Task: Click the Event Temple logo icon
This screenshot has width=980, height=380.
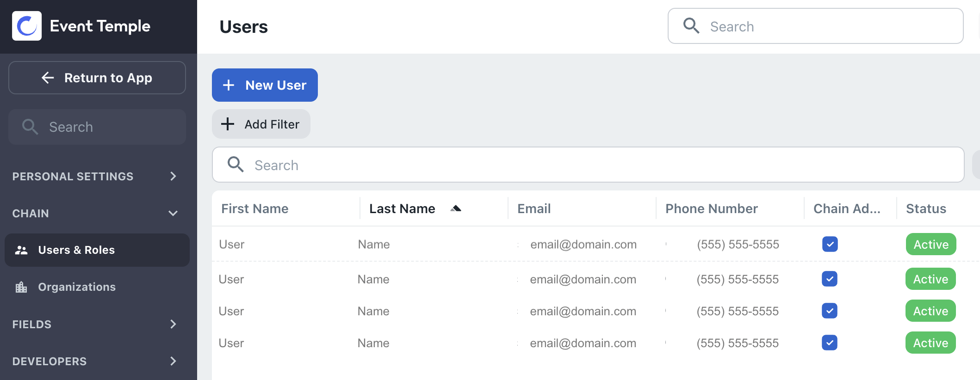Action: tap(27, 26)
